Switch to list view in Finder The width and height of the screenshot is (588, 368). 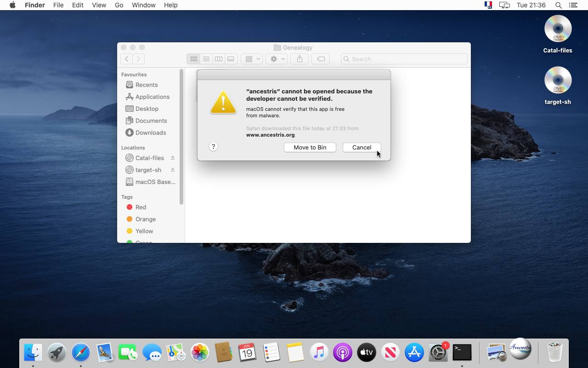(x=206, y=59)
